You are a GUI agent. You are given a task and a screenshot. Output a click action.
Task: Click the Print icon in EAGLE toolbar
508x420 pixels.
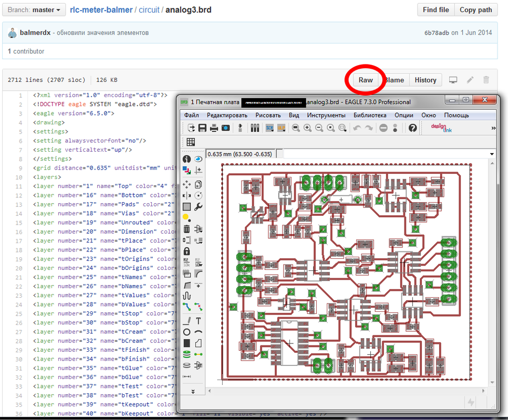tap(214, 128)
